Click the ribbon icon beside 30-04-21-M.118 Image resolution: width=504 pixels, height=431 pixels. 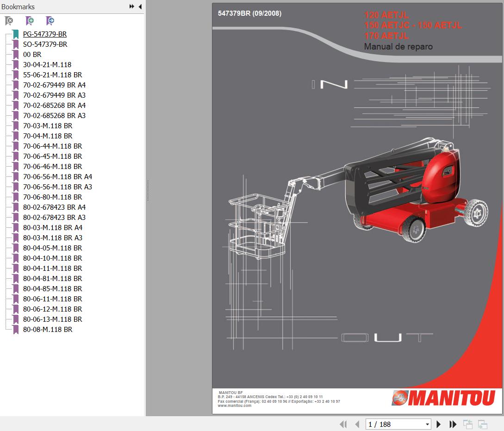(16, 65)
